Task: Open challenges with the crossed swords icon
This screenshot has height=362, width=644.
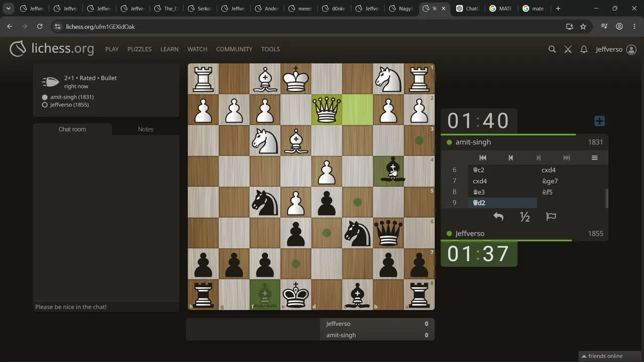Action: tap(568, 49)
